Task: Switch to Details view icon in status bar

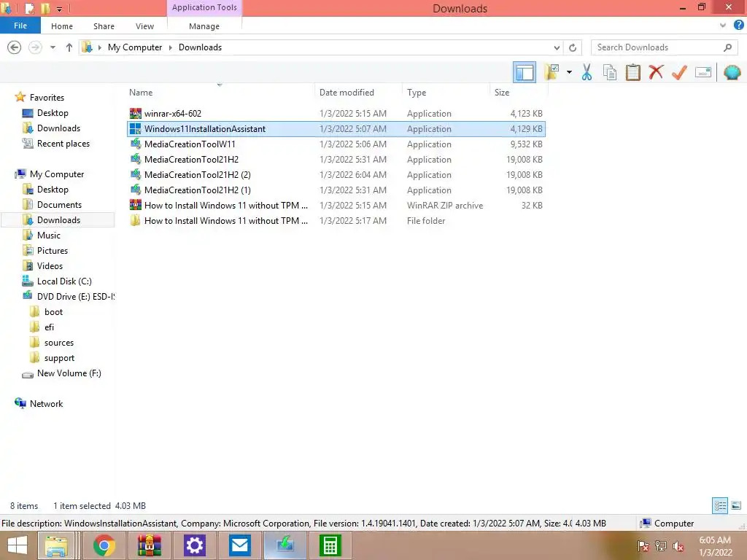Action: click(720, 505)
